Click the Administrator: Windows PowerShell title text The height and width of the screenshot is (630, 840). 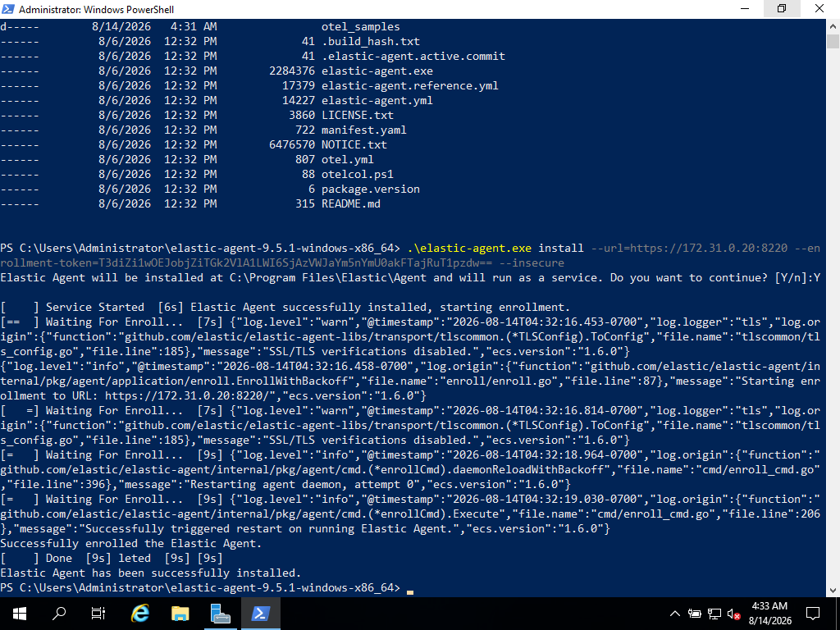(x=97, y=9)
